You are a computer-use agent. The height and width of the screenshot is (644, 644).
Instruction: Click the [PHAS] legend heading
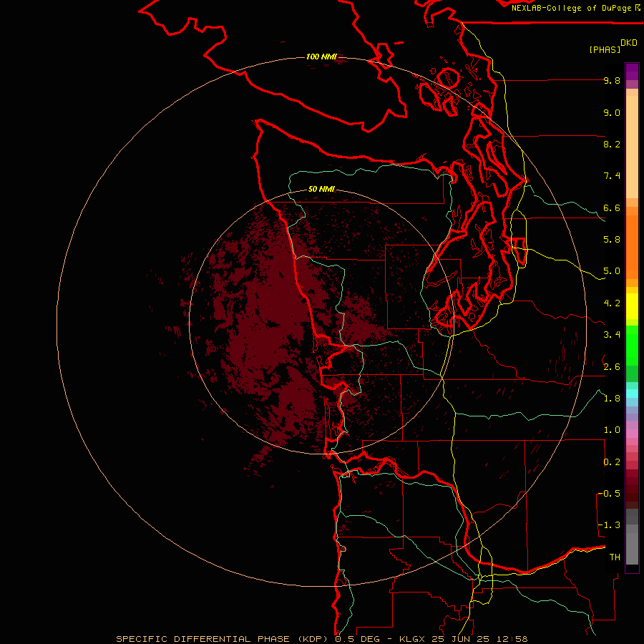605,49
